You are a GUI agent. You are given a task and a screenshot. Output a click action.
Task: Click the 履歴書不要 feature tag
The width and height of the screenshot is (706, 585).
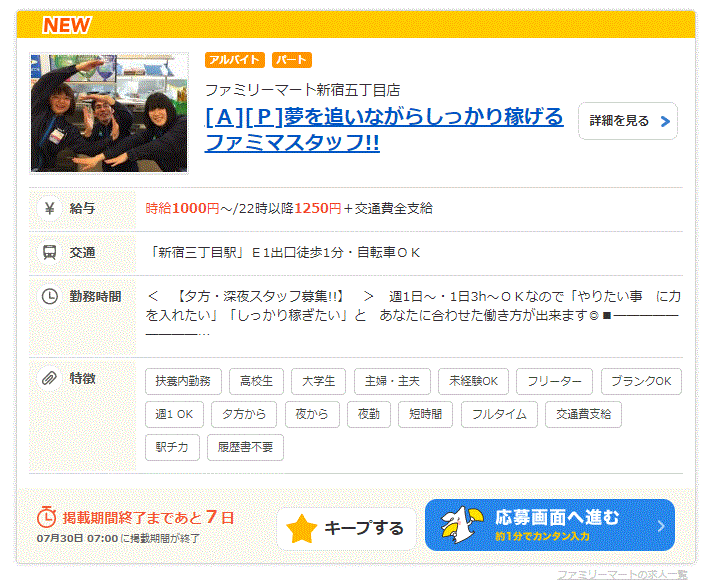(x=245, y=447)
